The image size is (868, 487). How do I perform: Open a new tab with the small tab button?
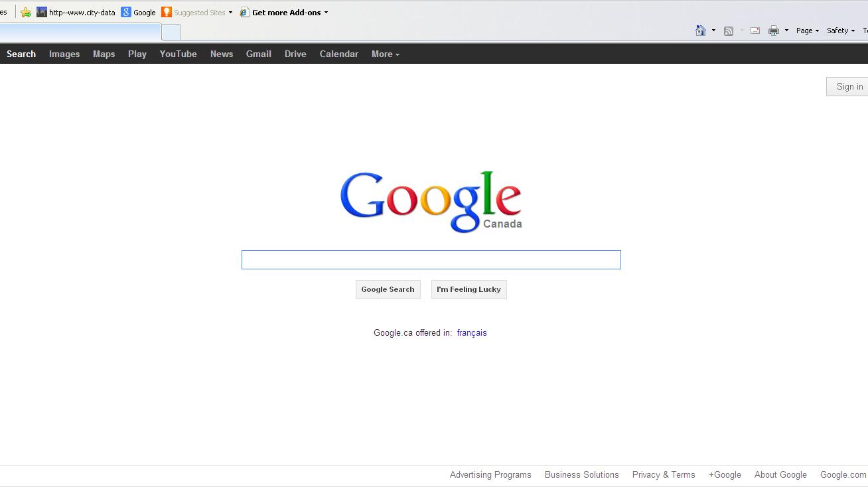(171, 32)
